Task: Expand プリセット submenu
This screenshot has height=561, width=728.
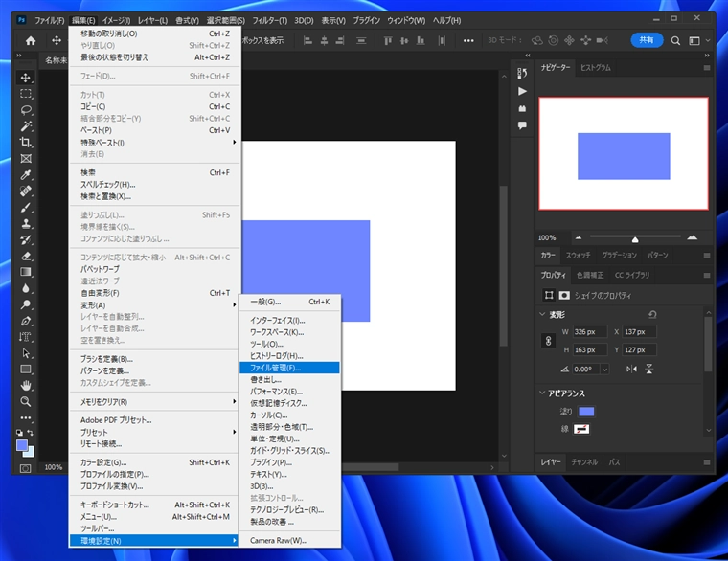Action: pos(154,432)
